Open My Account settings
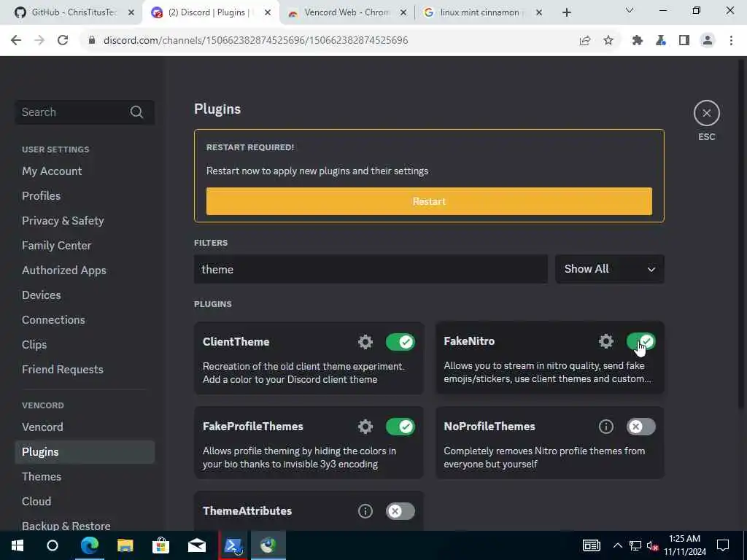Viewport: 747px width, 560px height. (x=52, y=171)
